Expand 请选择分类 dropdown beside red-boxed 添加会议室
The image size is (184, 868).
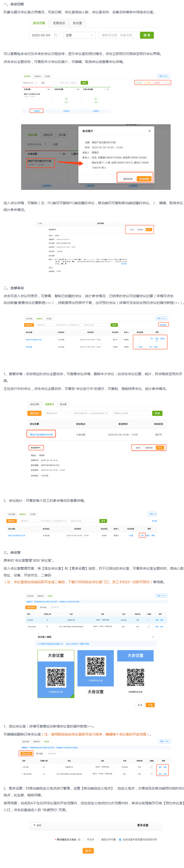click(x=55, y=753)
